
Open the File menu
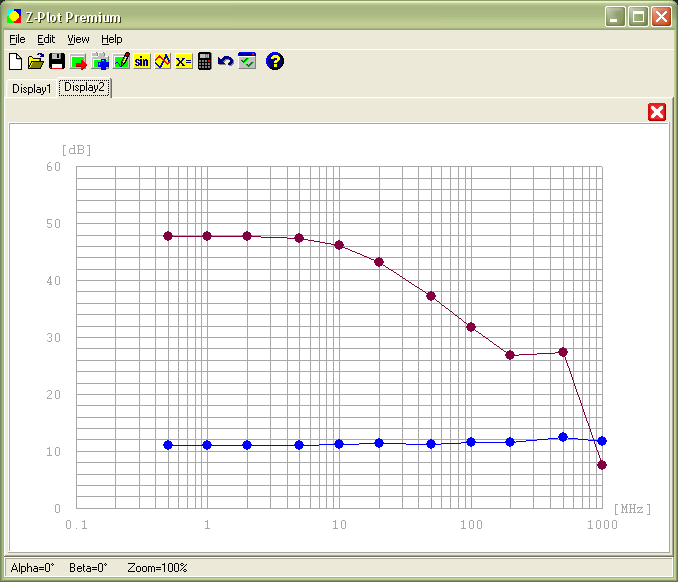pos(17,39)
